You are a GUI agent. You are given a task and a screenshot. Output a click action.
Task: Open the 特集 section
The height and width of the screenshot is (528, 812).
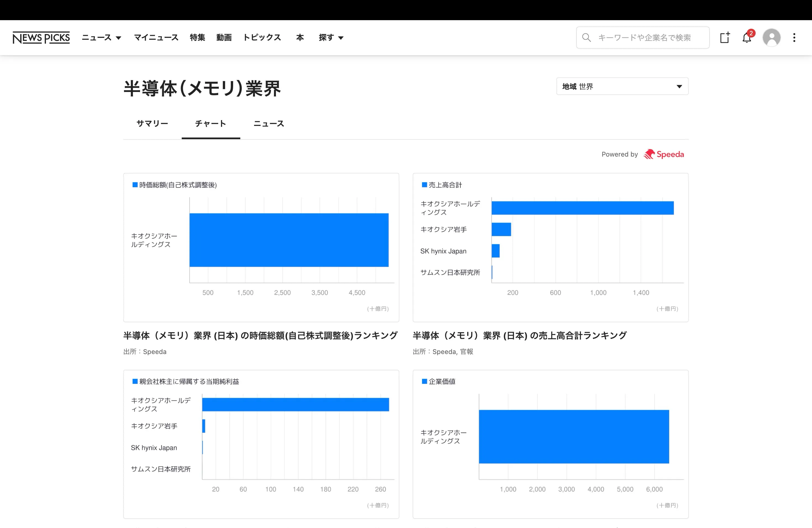point(197,38)
